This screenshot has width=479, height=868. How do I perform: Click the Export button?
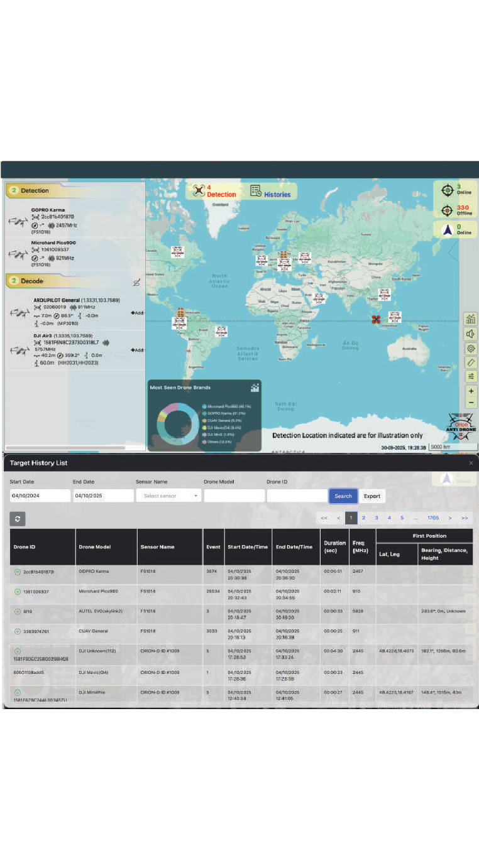coord(372,496)
